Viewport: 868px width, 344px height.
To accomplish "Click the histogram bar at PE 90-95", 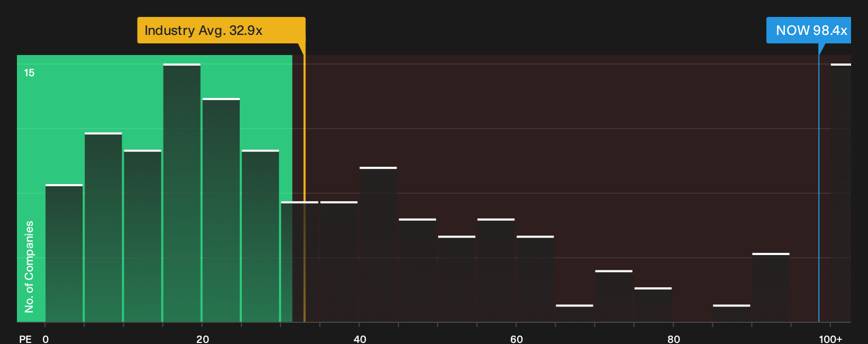I will coord(771,287).
